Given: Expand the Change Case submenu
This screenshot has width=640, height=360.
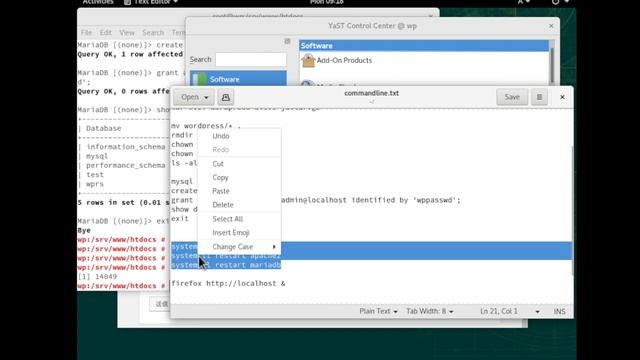Looking at the screenshot, I should point(239,247).
